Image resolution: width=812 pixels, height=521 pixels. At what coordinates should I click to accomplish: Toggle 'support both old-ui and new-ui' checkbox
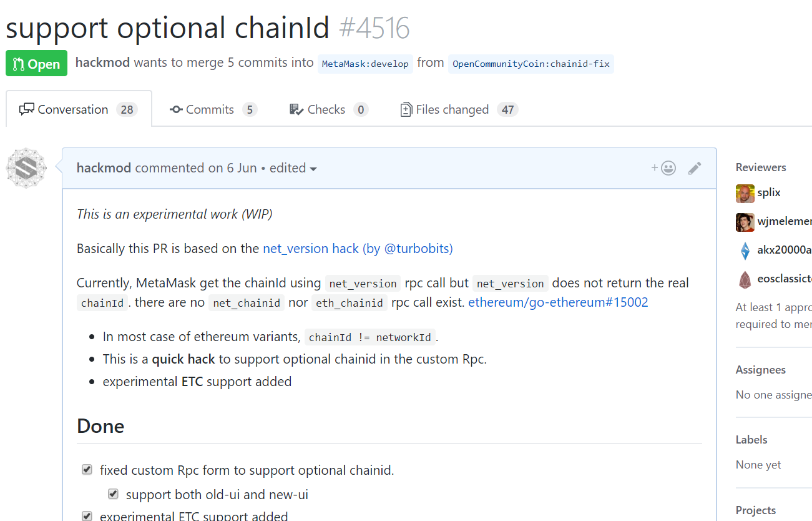coord(113,494)
